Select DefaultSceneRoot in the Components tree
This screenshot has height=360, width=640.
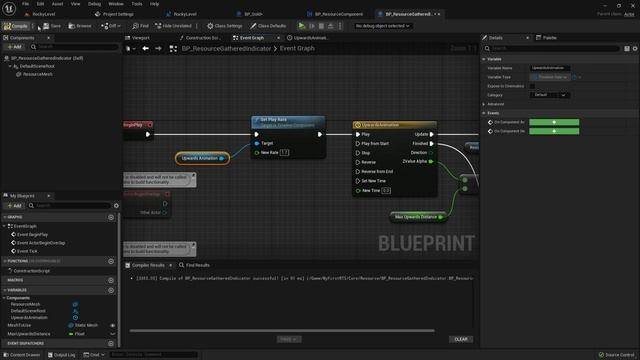coord(37,66)
